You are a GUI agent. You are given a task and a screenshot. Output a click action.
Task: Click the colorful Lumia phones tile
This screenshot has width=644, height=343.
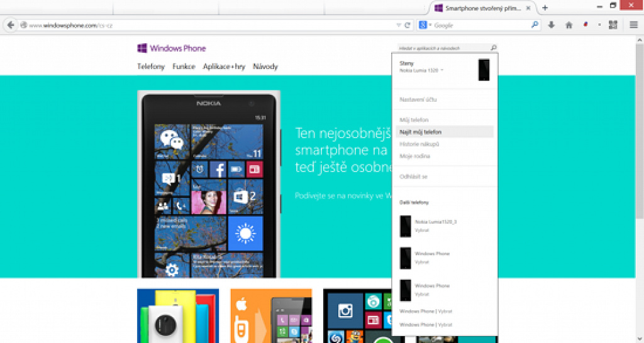[178, 316]
